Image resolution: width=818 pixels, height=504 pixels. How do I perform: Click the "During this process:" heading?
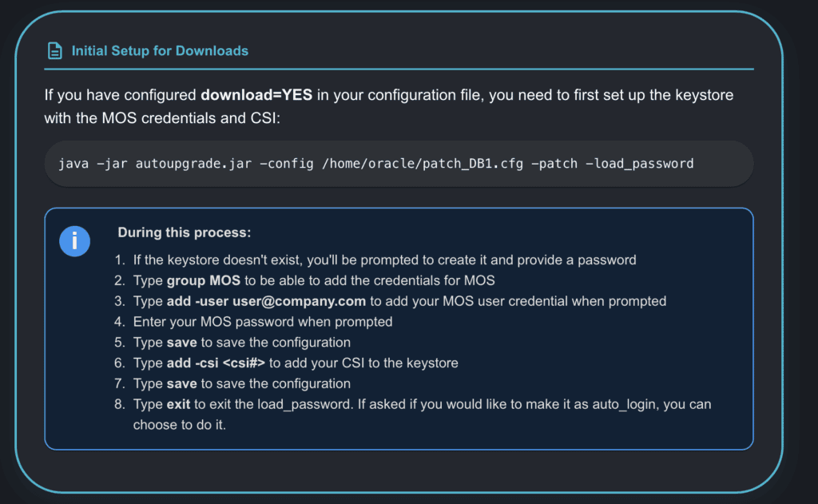pyautogui.click(x=185, y=233)
